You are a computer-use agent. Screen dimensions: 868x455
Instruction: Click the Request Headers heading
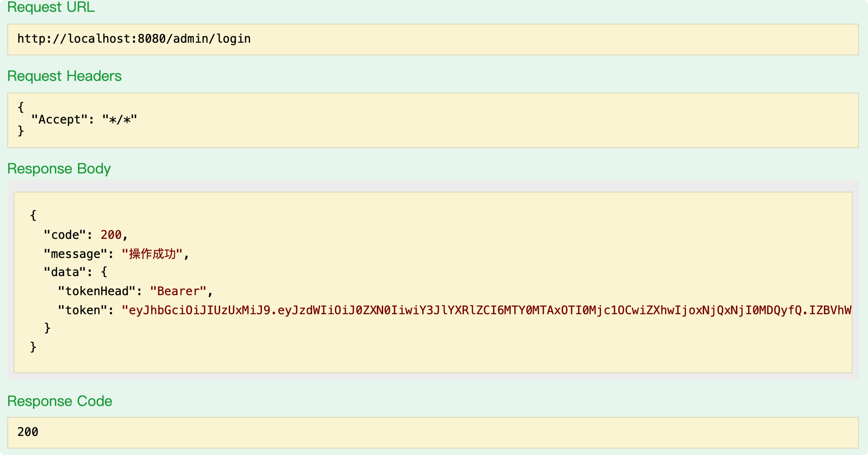pos(64,76)
